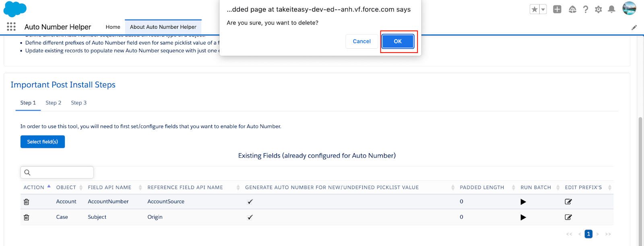Open the App Launcher dots grid
644x246 pixels.
pyautogui.click(x=11, y=27)
